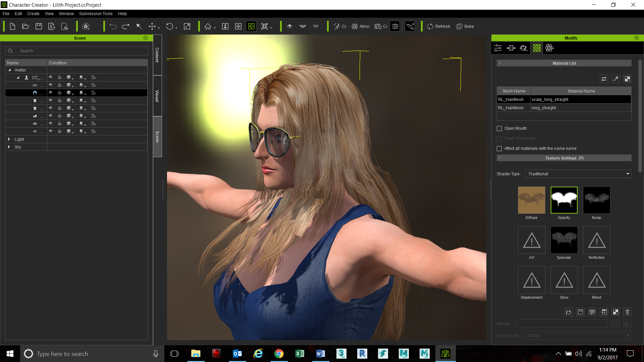
Task: Click the mesh edit icon in Modify panel
Action: click(x=511, y=48)
